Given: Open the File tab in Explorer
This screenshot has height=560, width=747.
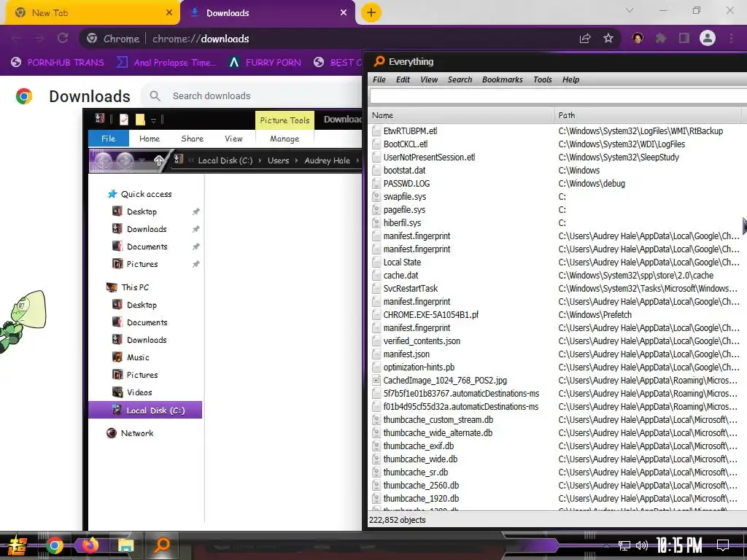Looking at the screenshot, I should point(108,139).
